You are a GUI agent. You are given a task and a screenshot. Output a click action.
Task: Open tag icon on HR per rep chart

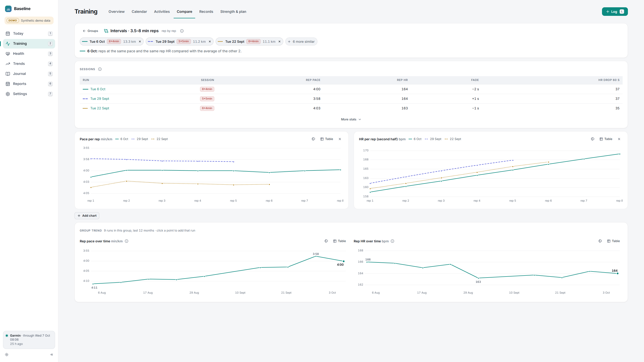[x=593, y=139]
